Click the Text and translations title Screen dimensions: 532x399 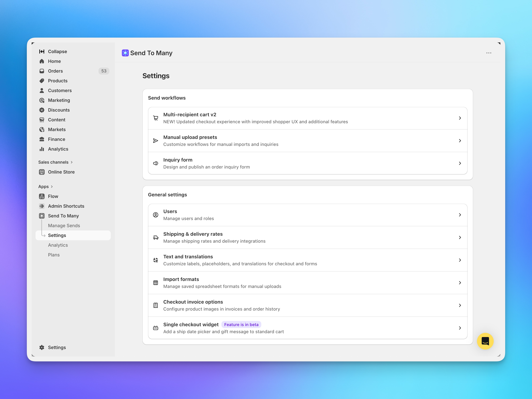(x=188, y=257)
